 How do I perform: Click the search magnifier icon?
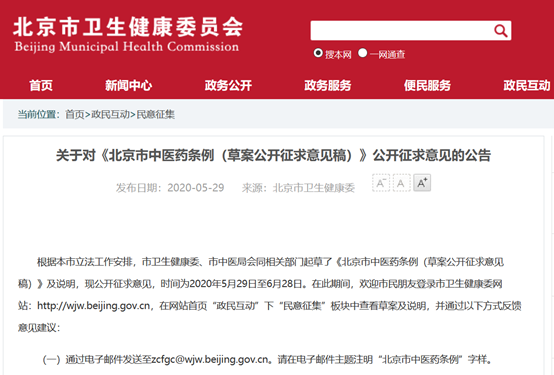[x=500, y=31]
